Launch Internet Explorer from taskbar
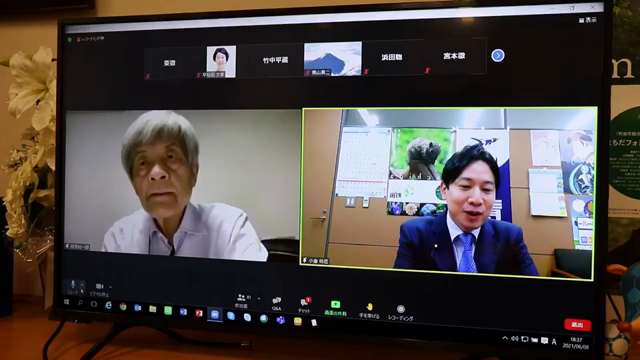This screenshot has height=360, width=640. tap(108, 305)
